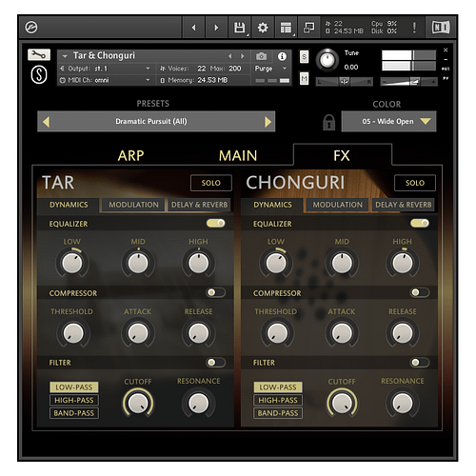Image resolution: width=476 pixels, height=476 pixels.
Task: Open the workspace layout panel icon
Action: pyautogui.click(x=286, y=28)
